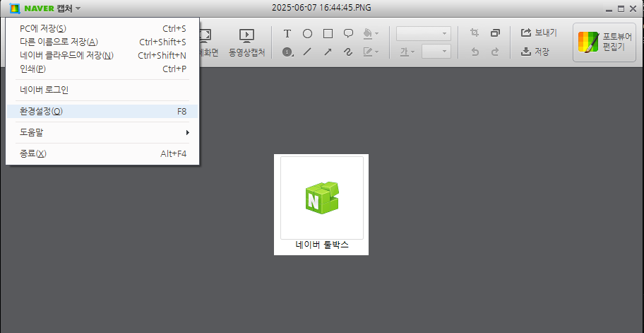This screenshot has width=644, height=333.
Task: Click the Undo arrow
Action: [x=475, y=52]
